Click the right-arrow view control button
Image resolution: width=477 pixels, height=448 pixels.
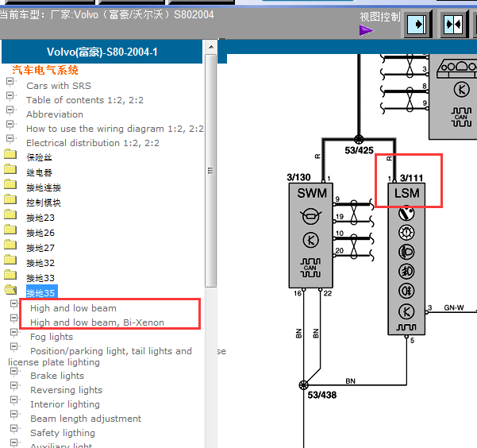click(418, 25)
